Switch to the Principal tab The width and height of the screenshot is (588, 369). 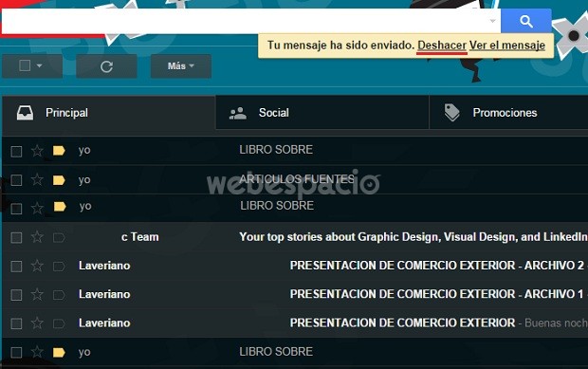tap(109, 113)
